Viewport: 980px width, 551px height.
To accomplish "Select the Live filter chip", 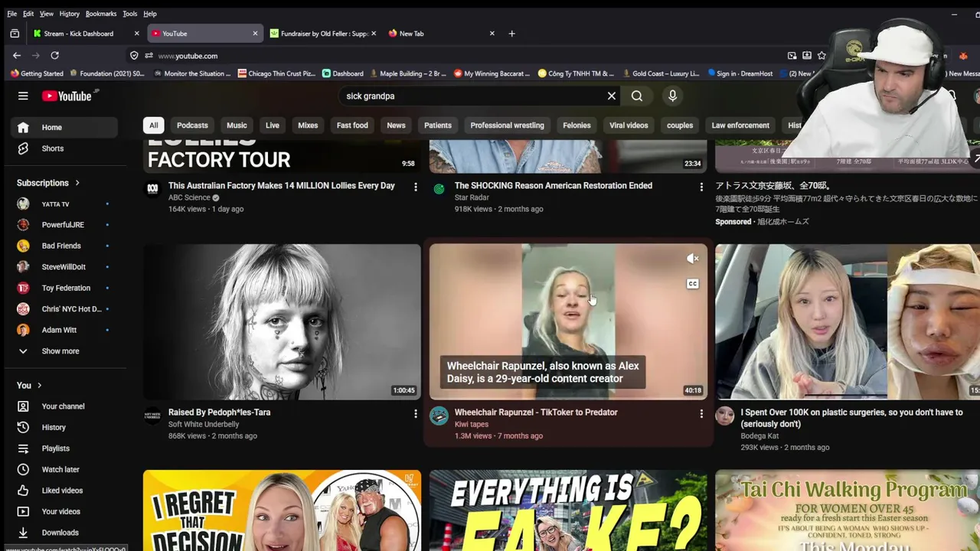I will 273,126.
